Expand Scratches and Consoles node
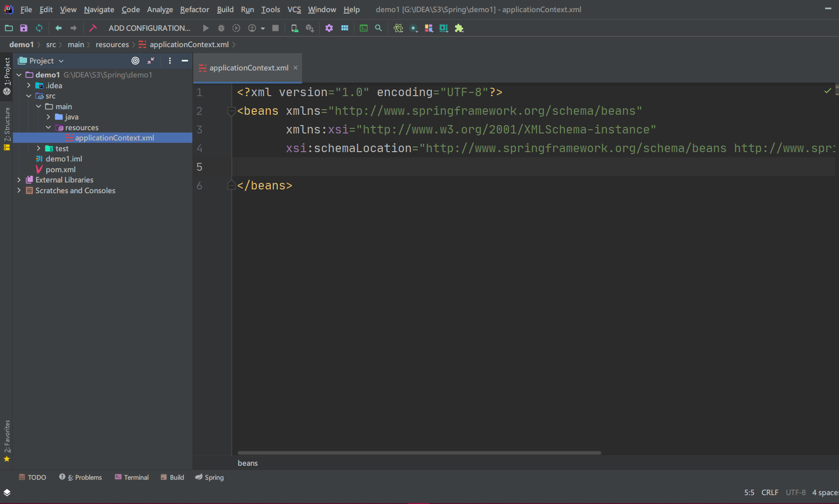The width and height of the screenshot is (839, 504). click(x=19, y=190)
